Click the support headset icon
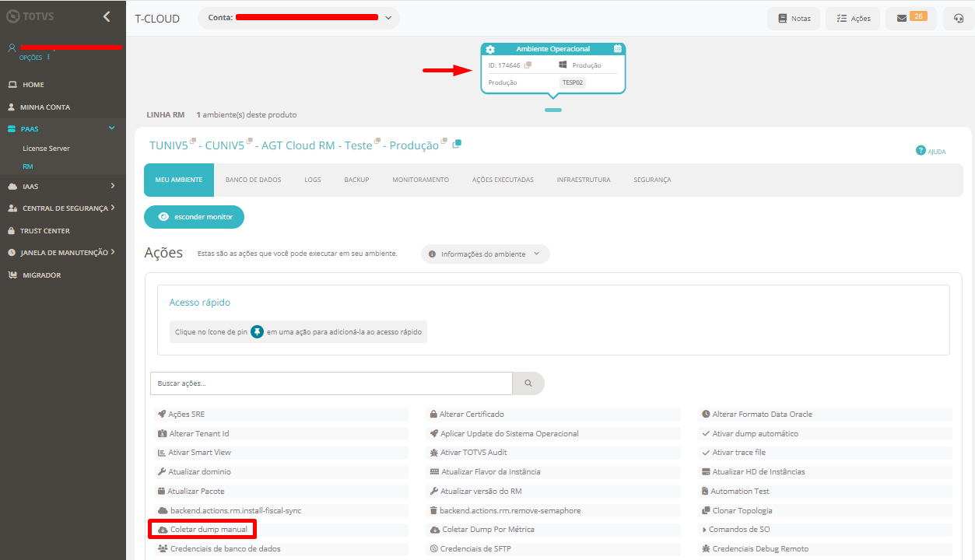 958,18
